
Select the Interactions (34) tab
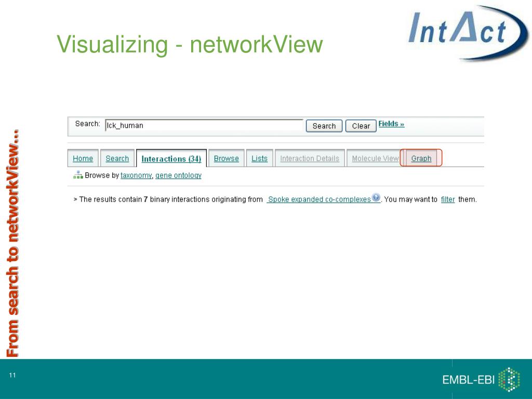[171, 158]
